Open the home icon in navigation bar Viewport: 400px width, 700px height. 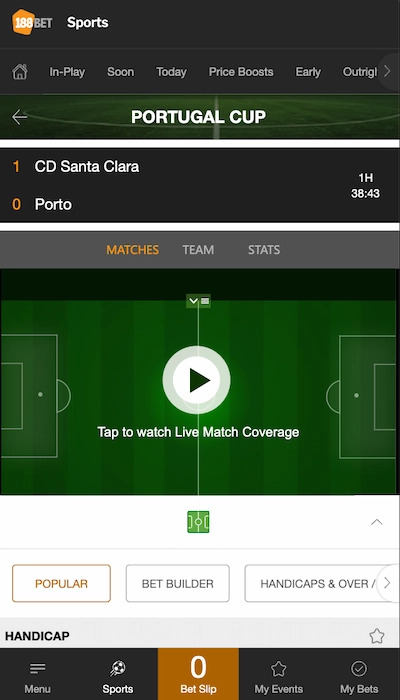(x=20, y=72)
